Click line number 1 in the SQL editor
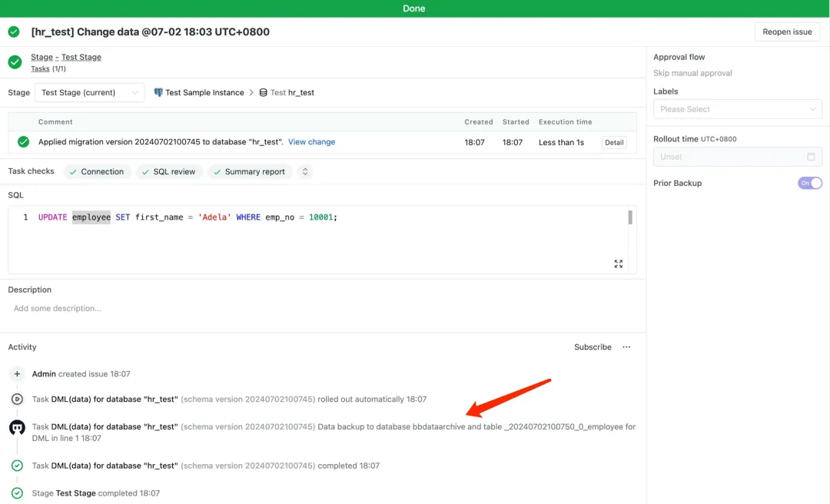 coord(25,217)
